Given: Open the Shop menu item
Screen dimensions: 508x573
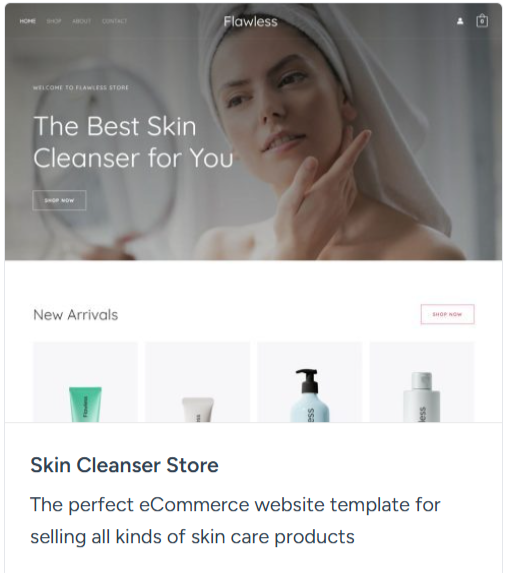Looking at the screenshot, I should pyautogui.click(x=54, y=21).
